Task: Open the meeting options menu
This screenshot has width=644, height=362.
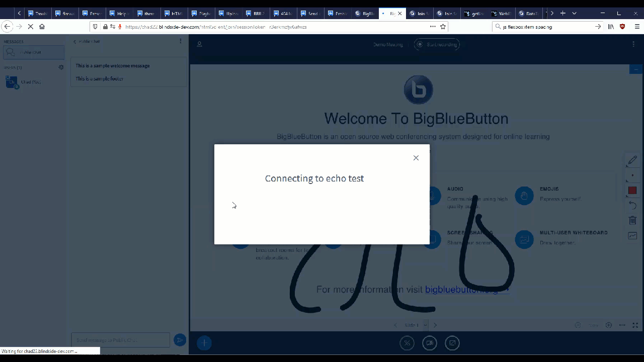Action: point(633,44)
